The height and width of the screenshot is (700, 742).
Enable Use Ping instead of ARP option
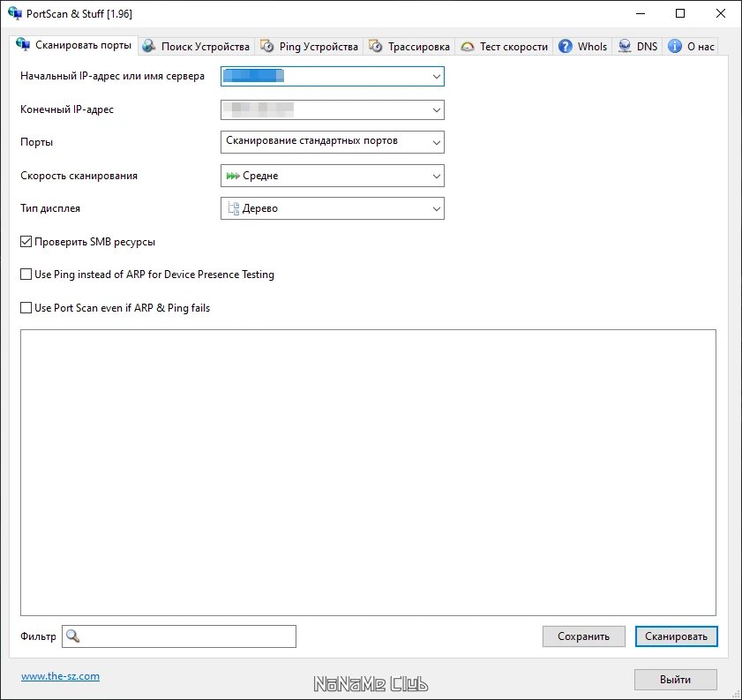(26, 275)
